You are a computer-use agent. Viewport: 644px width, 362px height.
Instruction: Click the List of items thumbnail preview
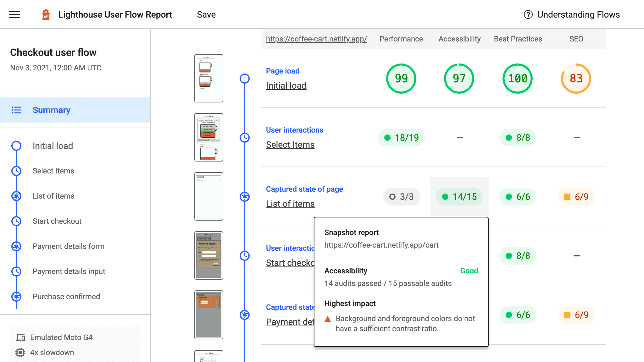click(x=209, y=196)
